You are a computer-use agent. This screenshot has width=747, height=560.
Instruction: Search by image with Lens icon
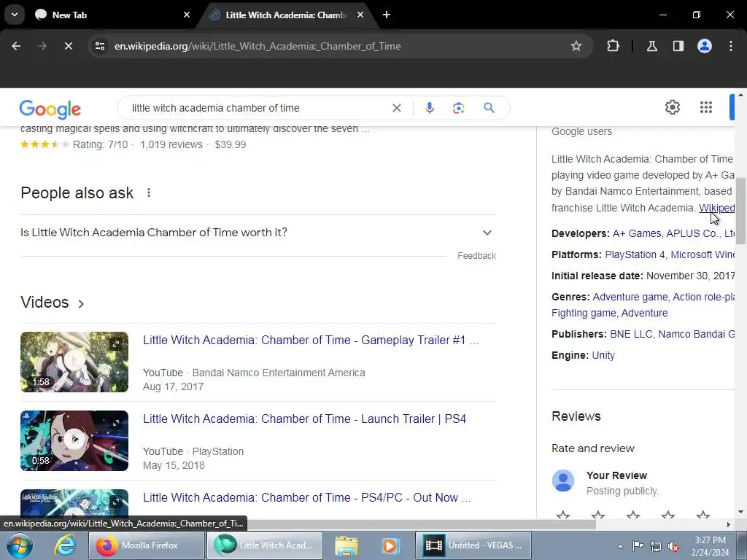point(458,108)
